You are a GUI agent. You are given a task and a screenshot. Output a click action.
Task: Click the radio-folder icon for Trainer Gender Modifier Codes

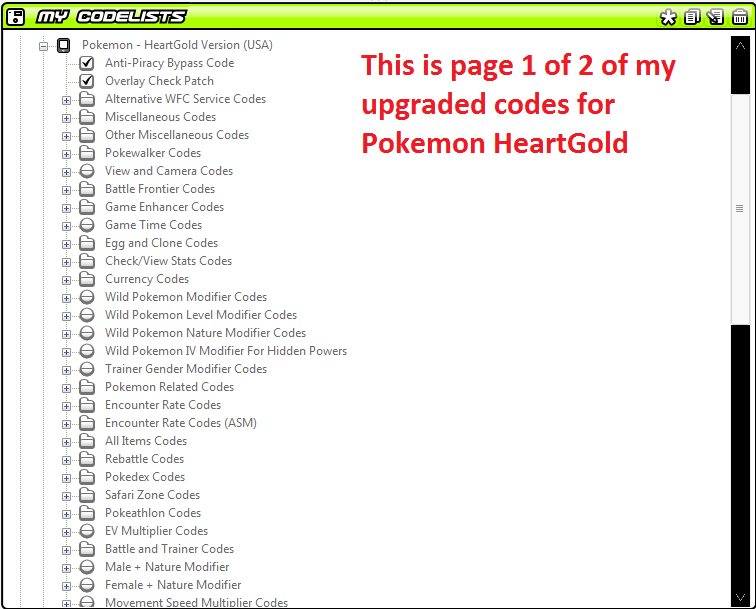(x=87, y=369)
